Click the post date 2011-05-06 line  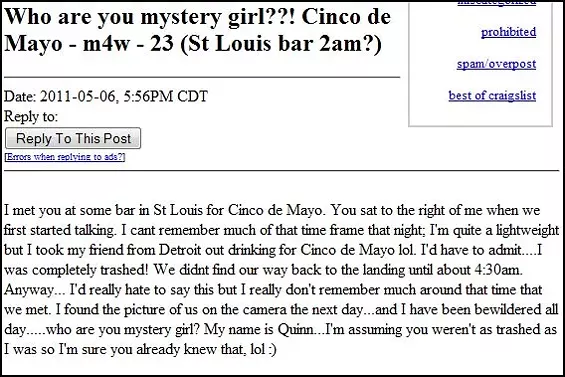[x=106, y=96]
